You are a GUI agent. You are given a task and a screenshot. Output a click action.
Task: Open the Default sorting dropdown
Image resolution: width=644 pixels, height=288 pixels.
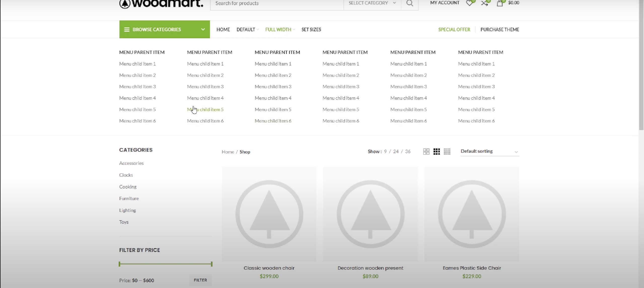click(x=489, y=151)
